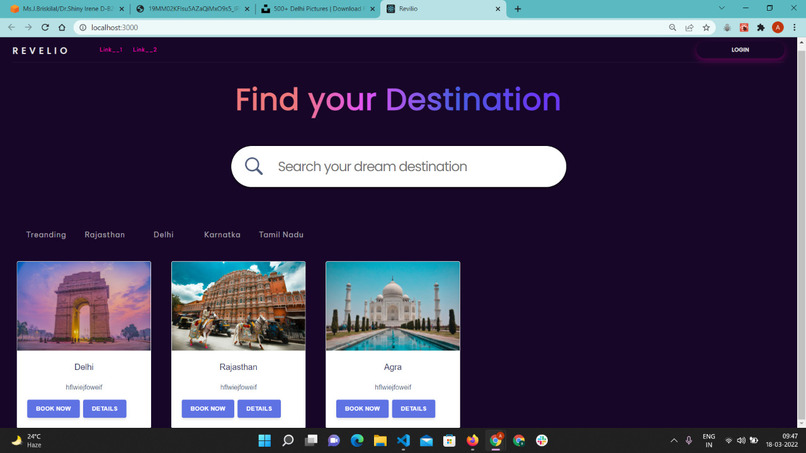This screenshot has width=806, height=453.
Task: Open Mail app from taskbar
Action: (426, 441)
